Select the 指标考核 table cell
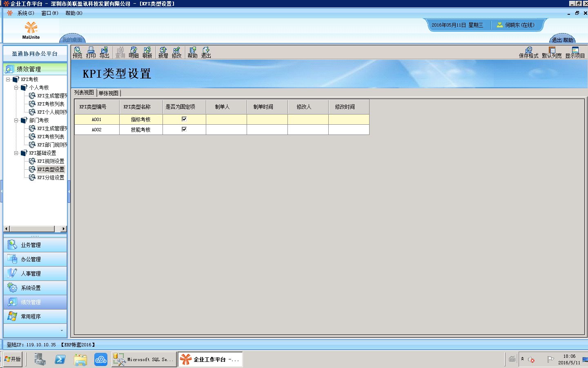This screenshot has height=368, width=588. [141, 119]
